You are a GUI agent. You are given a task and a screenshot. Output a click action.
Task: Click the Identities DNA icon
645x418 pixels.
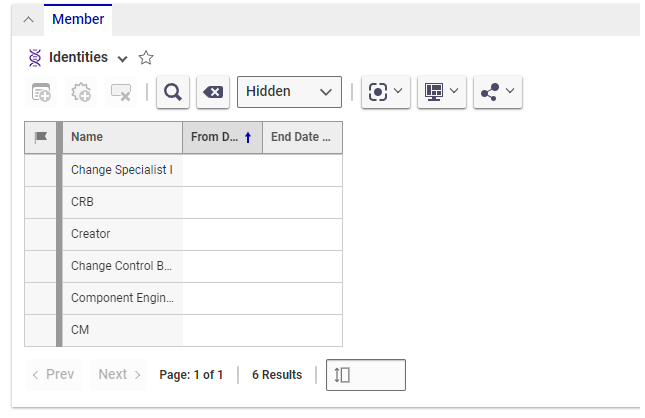(x=35, y=58)
